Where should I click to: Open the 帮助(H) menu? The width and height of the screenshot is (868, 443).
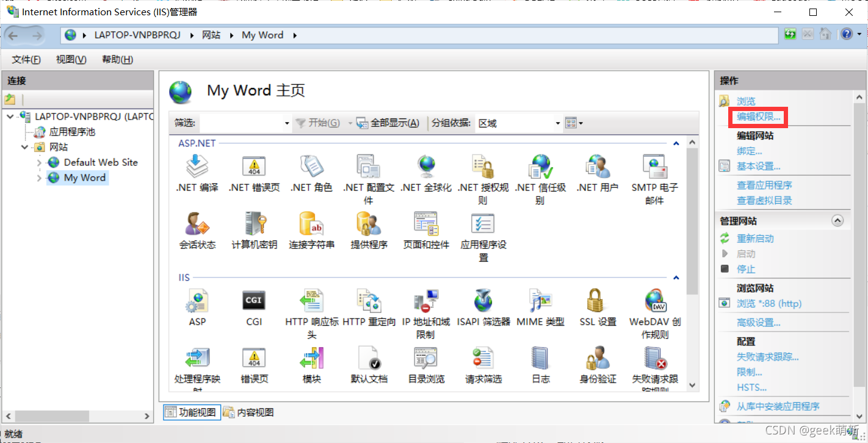(117, 59)
